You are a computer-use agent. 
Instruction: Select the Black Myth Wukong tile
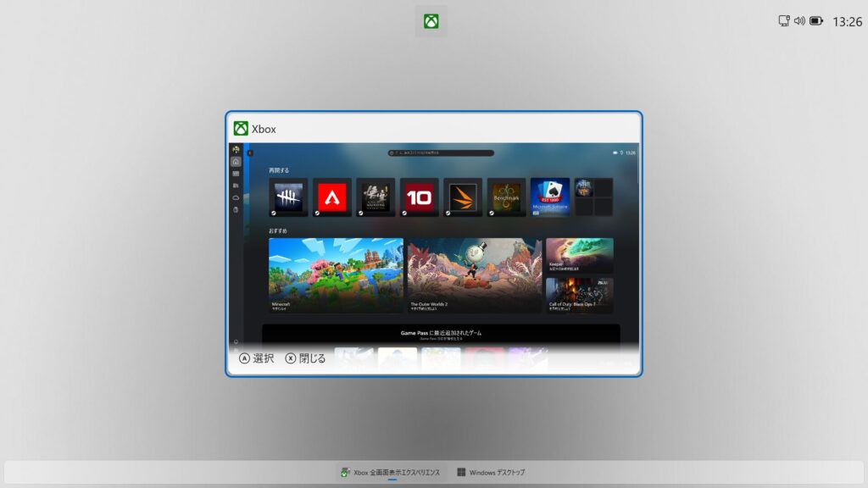[376, 194]
